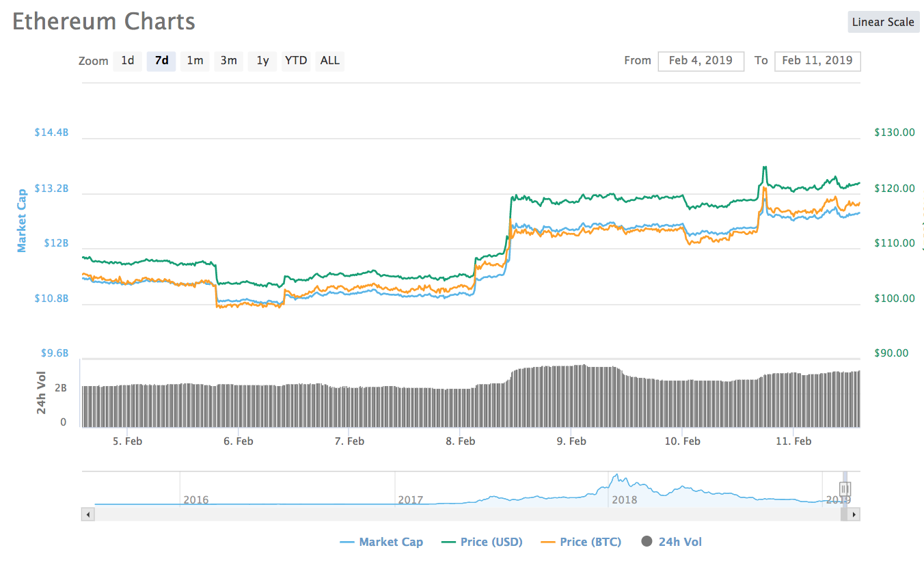
Task: Click the To date field Feb 11, 2019
Action: [817, 61]
